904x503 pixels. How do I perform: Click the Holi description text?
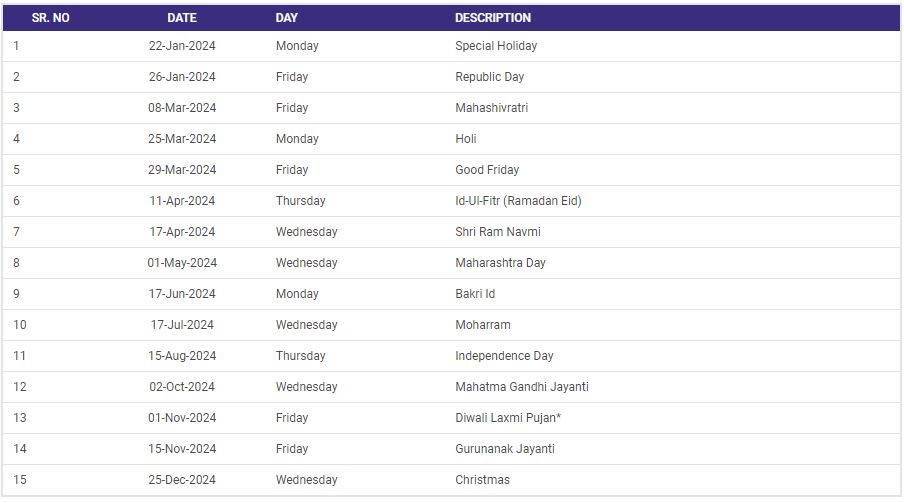466,139
